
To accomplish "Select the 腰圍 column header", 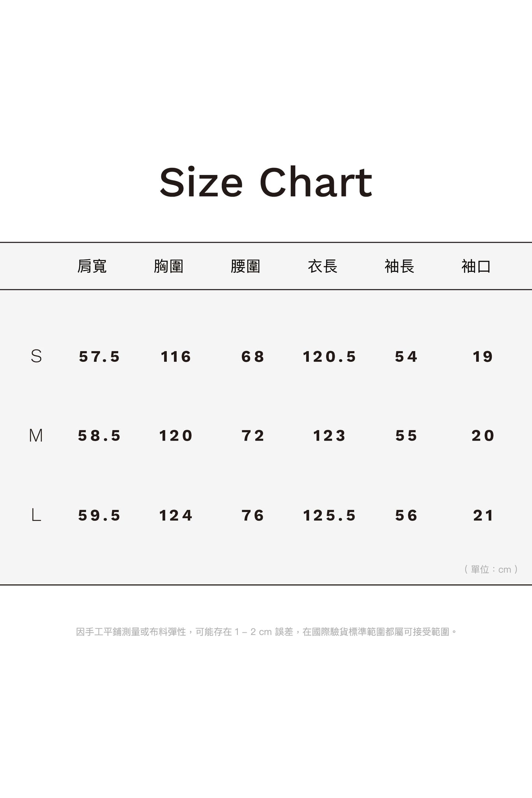I will [246, 266].
